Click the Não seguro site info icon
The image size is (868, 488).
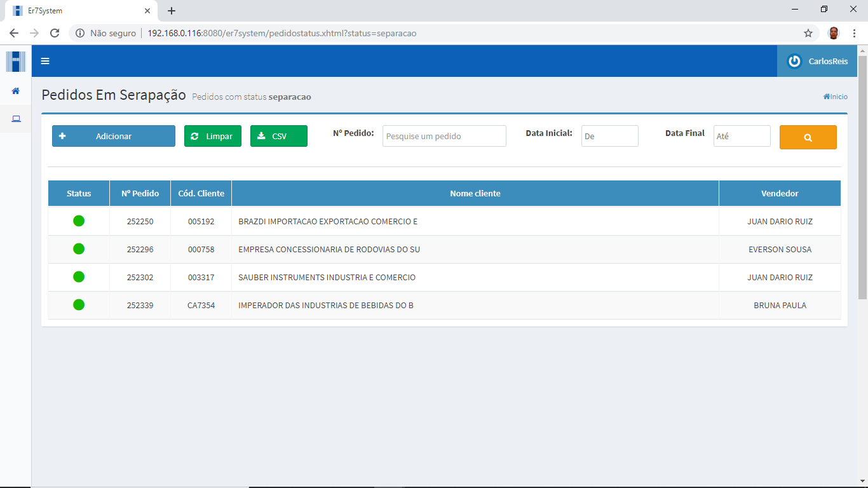80,33
